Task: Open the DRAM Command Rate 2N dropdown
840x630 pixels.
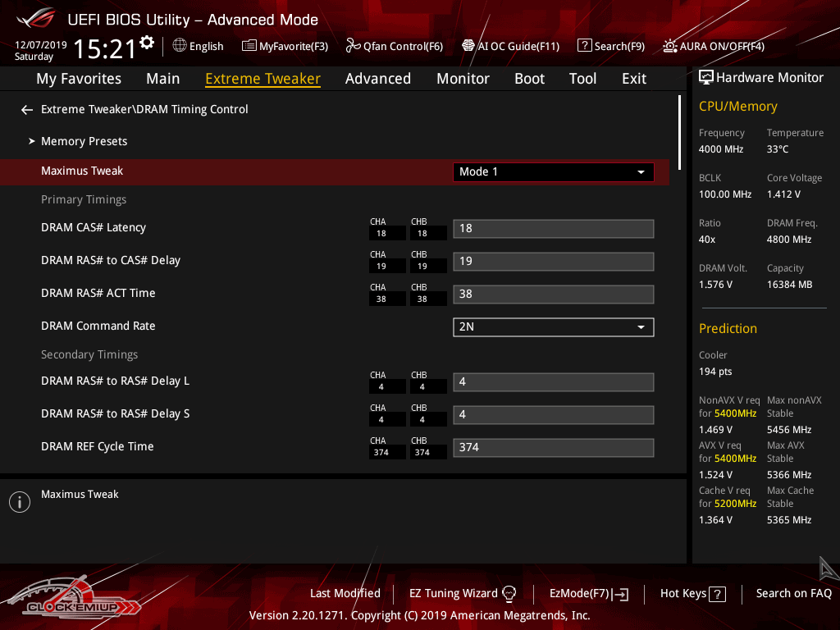Action: pos(553,327)
